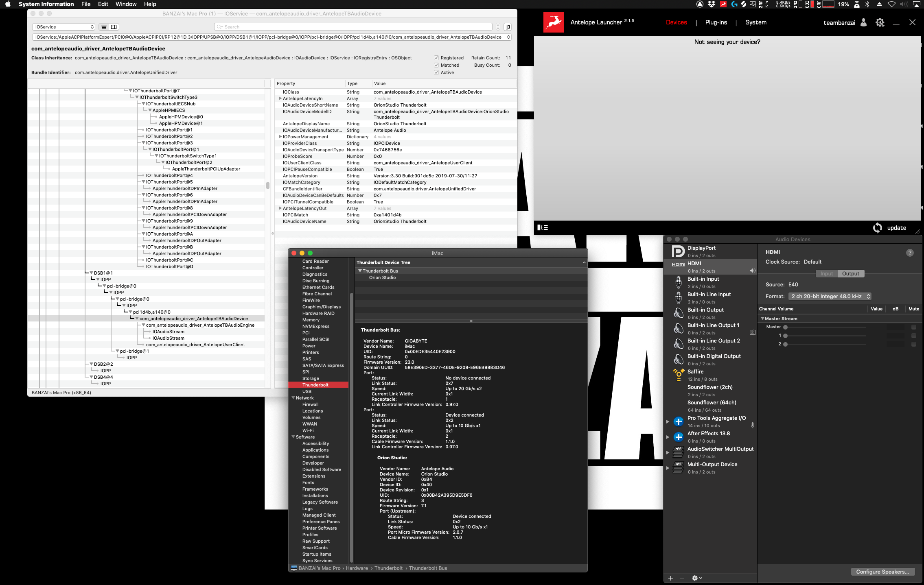Image resolution: width=924 pixels, height=585 pixels.
Task: Select Built-in Line Output 2 speaker icon
Action: coord(678,344)
